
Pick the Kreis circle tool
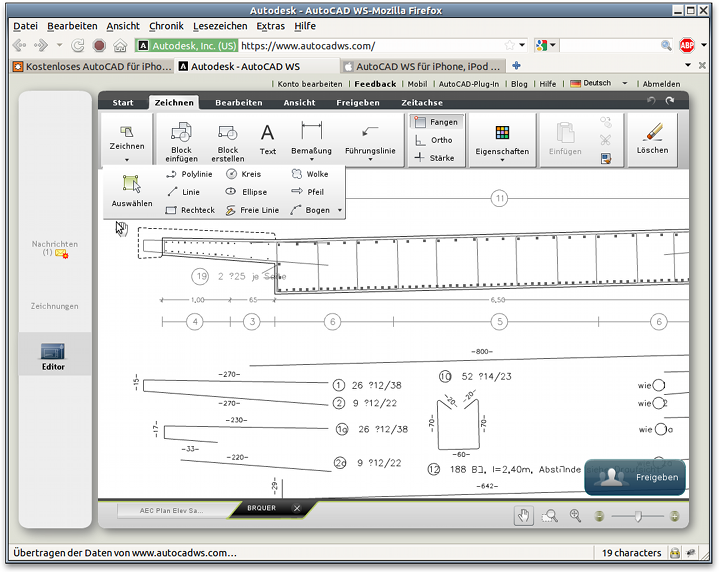[243, 174]
